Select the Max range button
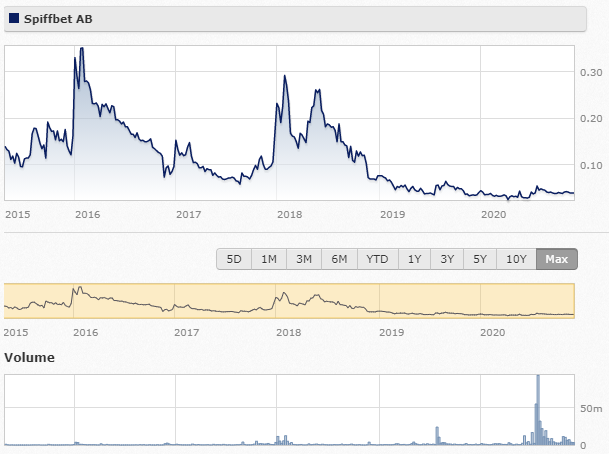Image resolution: width=609 pixels, height=454 pixels. click(557, 259)
